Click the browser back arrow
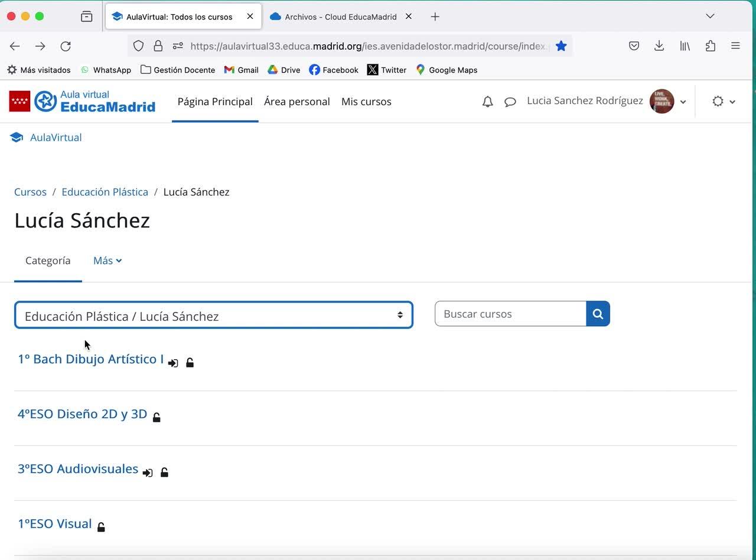 pyautogui.click(x=15, y=46)
